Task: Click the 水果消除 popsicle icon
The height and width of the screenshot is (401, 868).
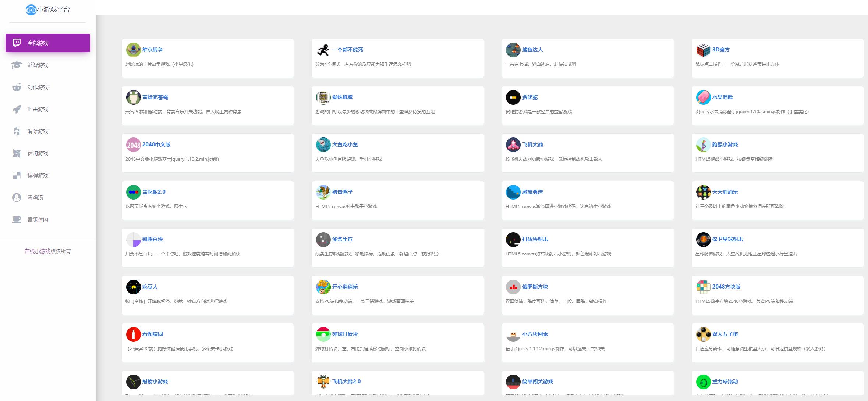Action: click(703, 97)
